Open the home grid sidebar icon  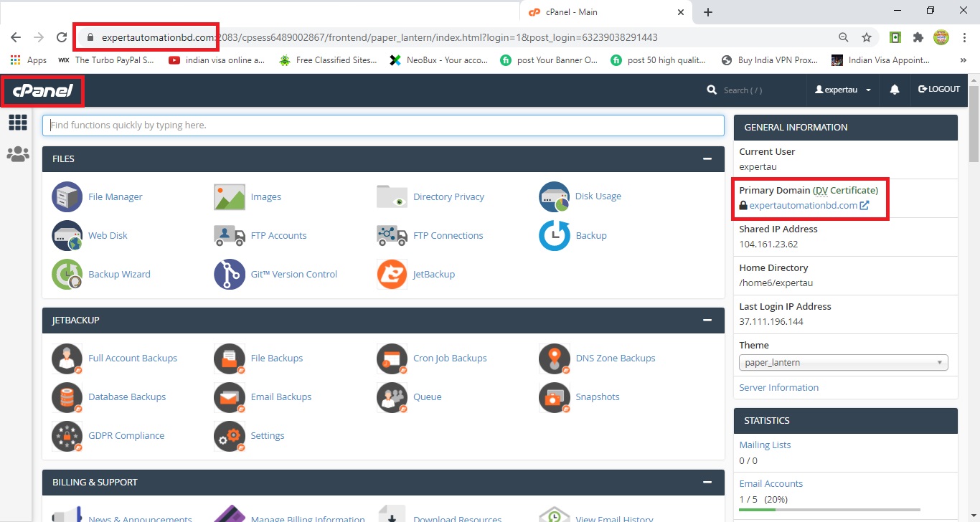[x=18, y=123]
